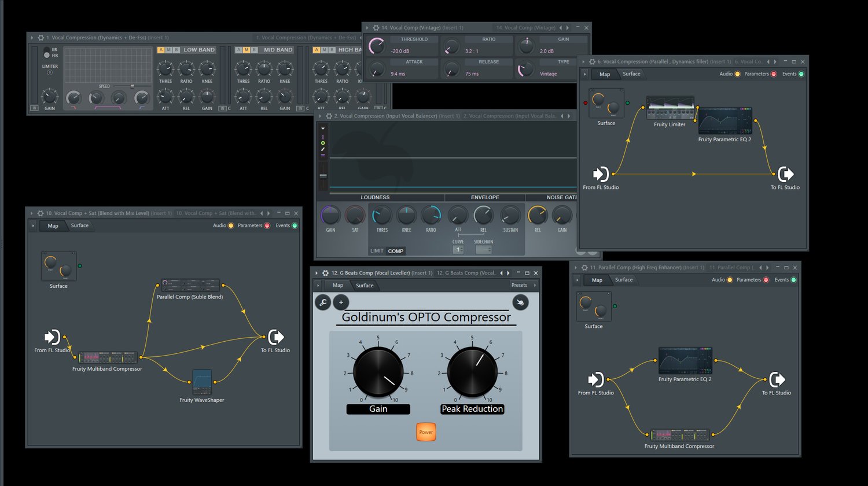Select LIMIT mode in Input Vocal Balancer
Viewport: 868px width, 486px height.
coord(377,251)
